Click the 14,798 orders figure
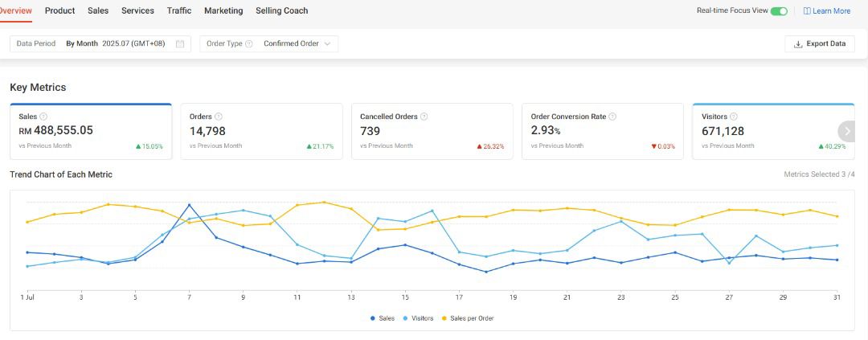 point(207,131)
